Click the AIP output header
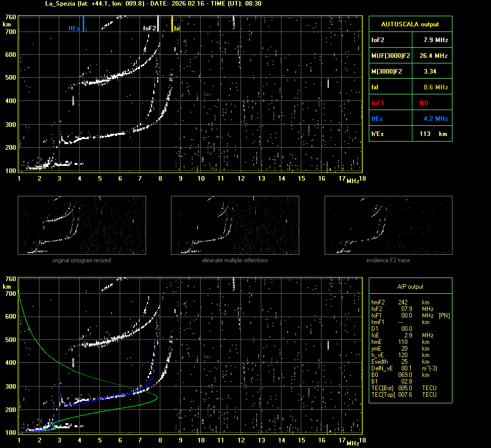Image resolution: width=491 pixels, height=448 pixels. tap(410, 287)
